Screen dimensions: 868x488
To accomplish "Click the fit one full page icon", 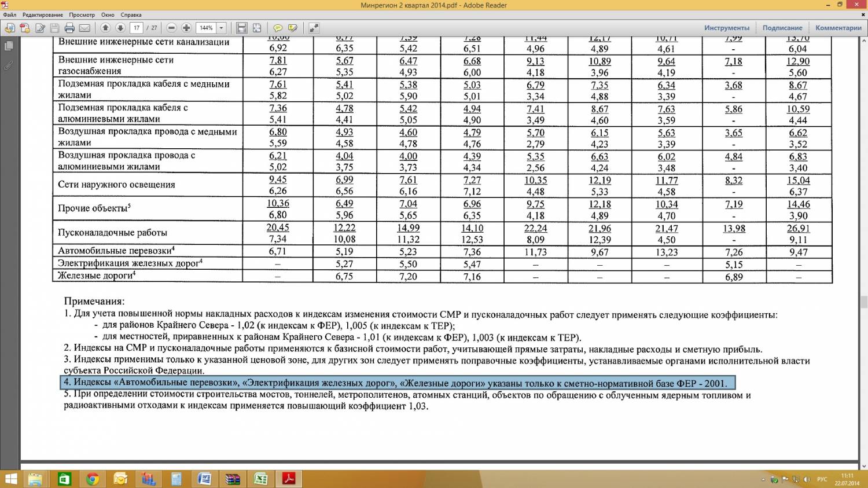I will point(257,28).
